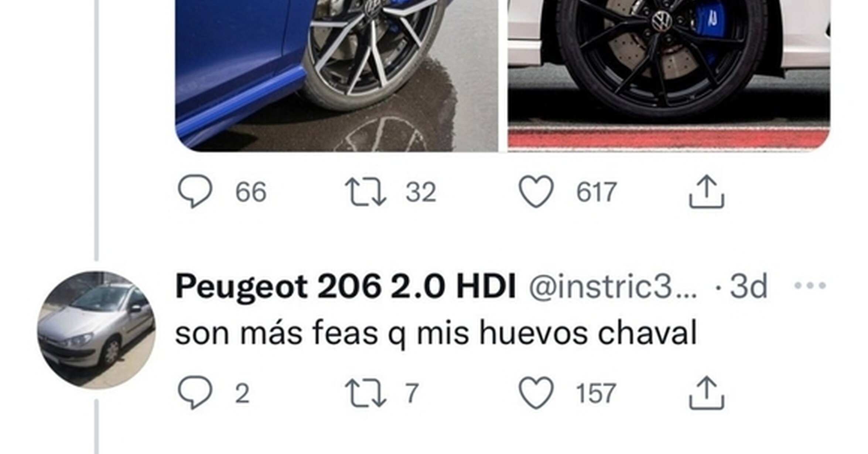Like the tweet with 617 likes
This screenshot has height=454, width=868.
(536, 192)
